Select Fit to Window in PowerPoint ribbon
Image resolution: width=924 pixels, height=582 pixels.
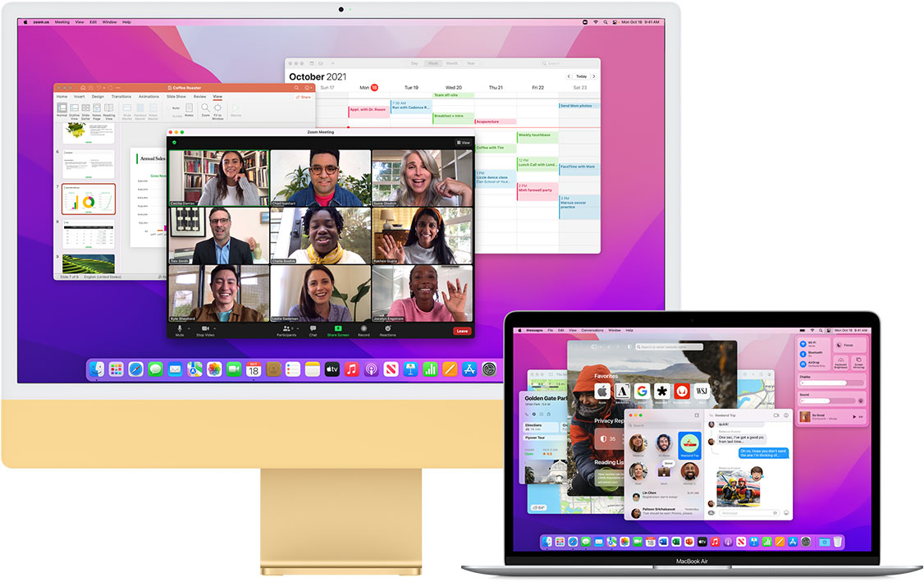[217, 110]
